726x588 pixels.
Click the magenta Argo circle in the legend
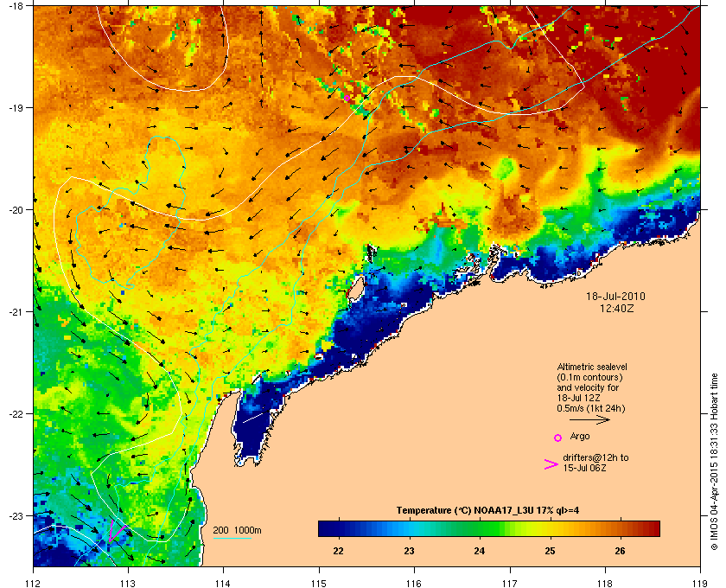click(x=558, y=438)
